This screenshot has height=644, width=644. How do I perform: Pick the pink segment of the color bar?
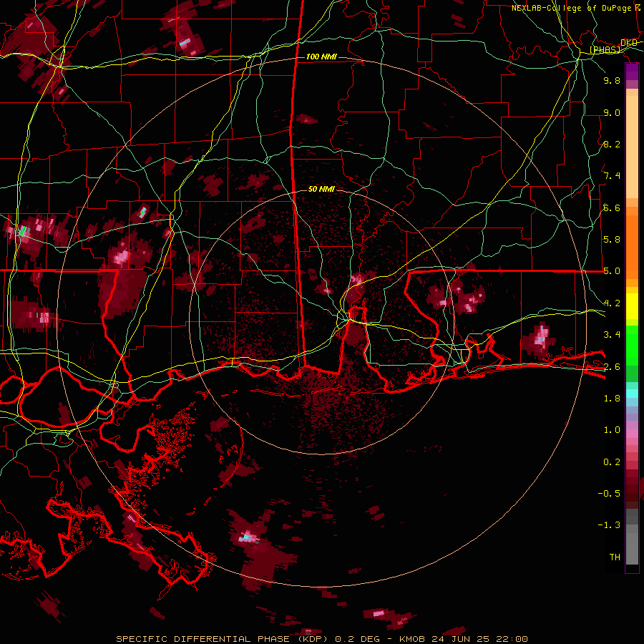point(632,434)
